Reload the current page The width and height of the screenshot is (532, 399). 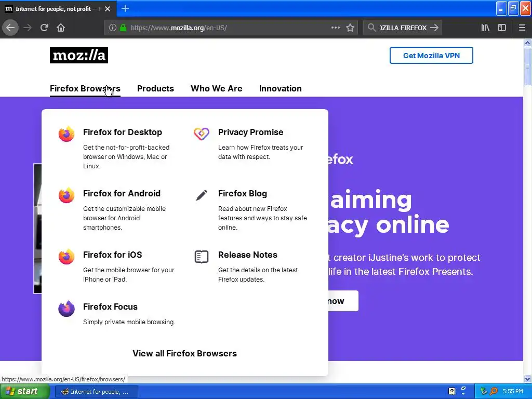tap(44, 28)
